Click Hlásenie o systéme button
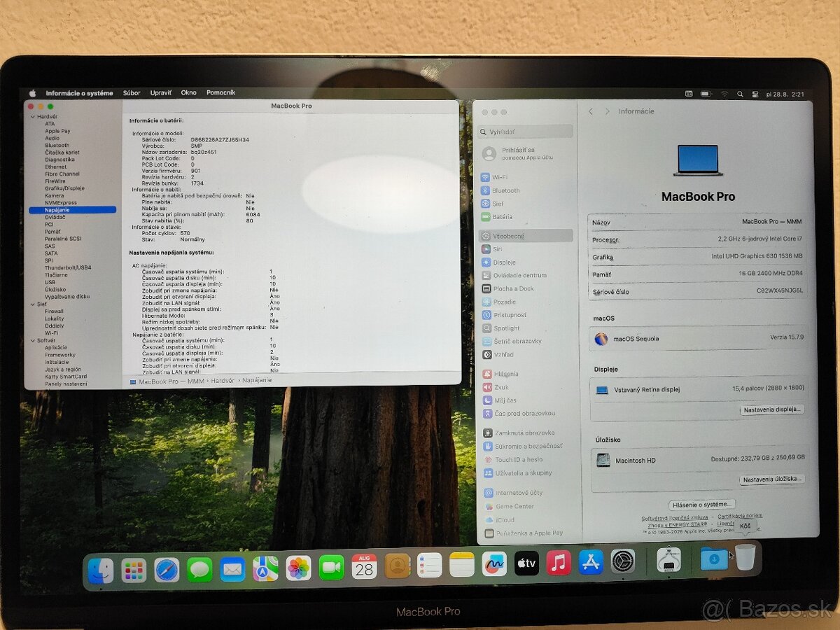Image resolution: width=840 pixels, height=630 pixels. (x=702, y=504)
